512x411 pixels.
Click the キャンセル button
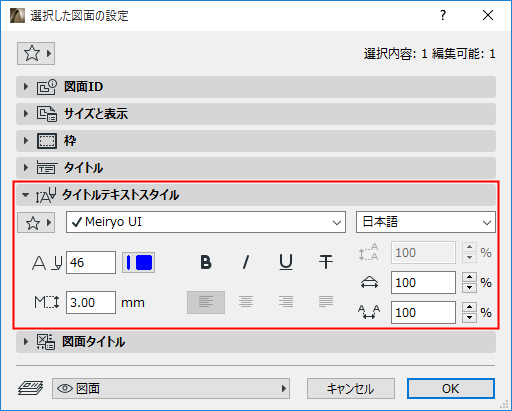(x=351, y=388)
